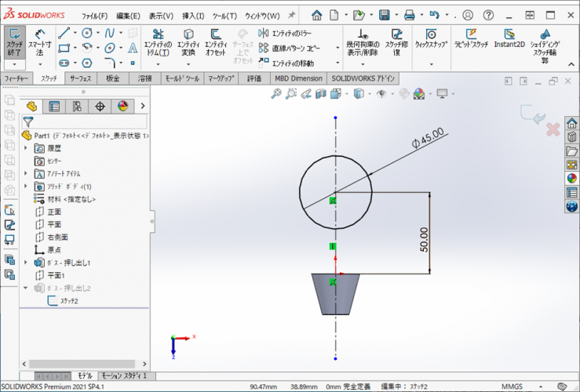Screen dimensions: 580x392
Task: Click the MMGS unit system in status bar
Action: pyautogui.click(x=512, y=387)
